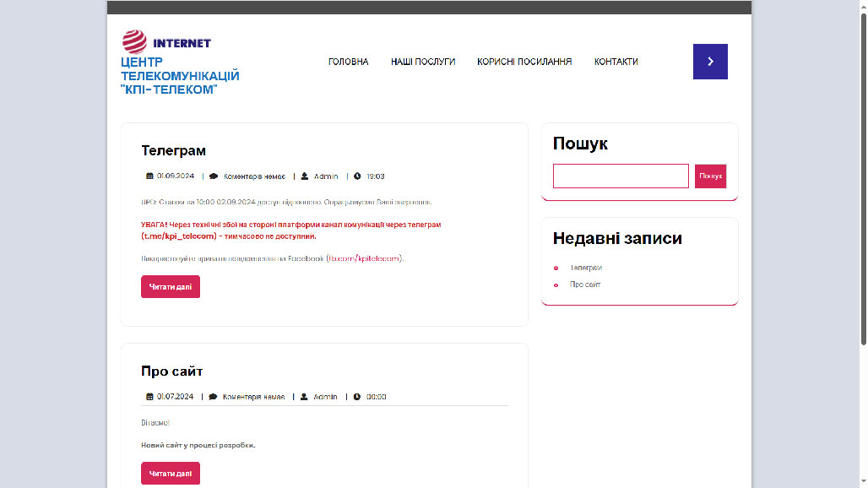Open Телеграм in the recent posts list

[x=586, y=268]
